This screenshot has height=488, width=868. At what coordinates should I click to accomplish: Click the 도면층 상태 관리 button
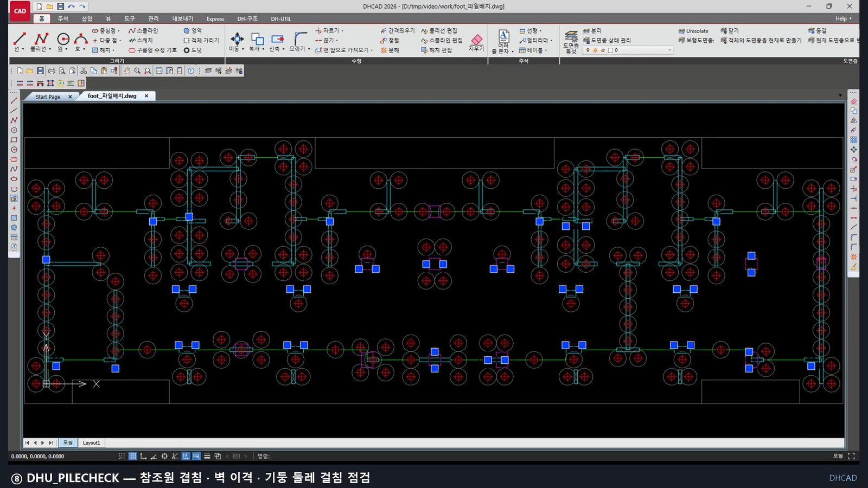point(607,41)
